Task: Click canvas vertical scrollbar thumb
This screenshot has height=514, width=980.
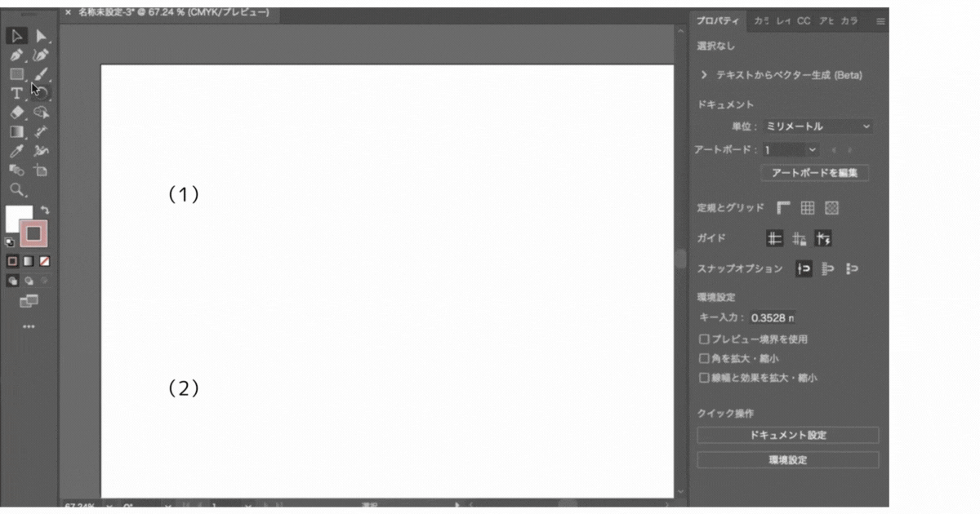Action: [680, 259]
